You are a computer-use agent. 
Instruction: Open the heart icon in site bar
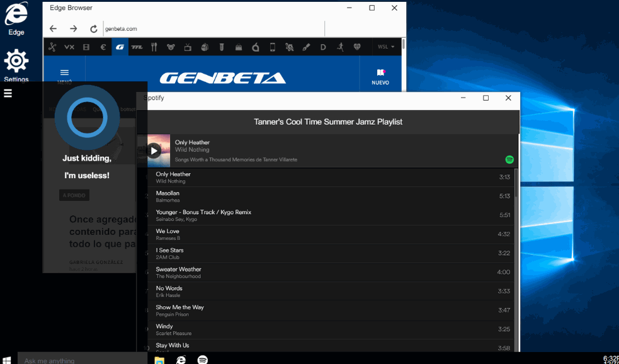point(357,47)
